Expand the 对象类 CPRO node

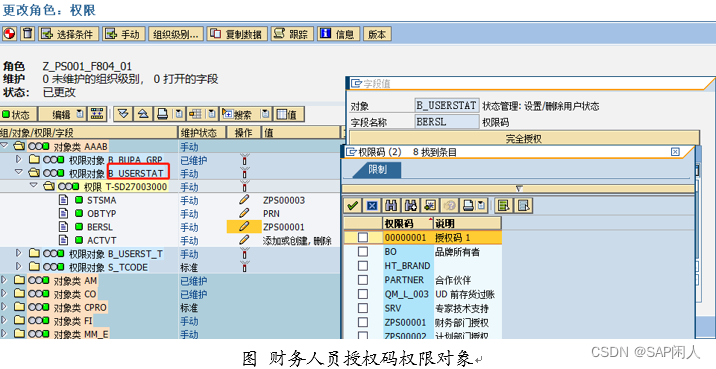(x=5, y=306)
